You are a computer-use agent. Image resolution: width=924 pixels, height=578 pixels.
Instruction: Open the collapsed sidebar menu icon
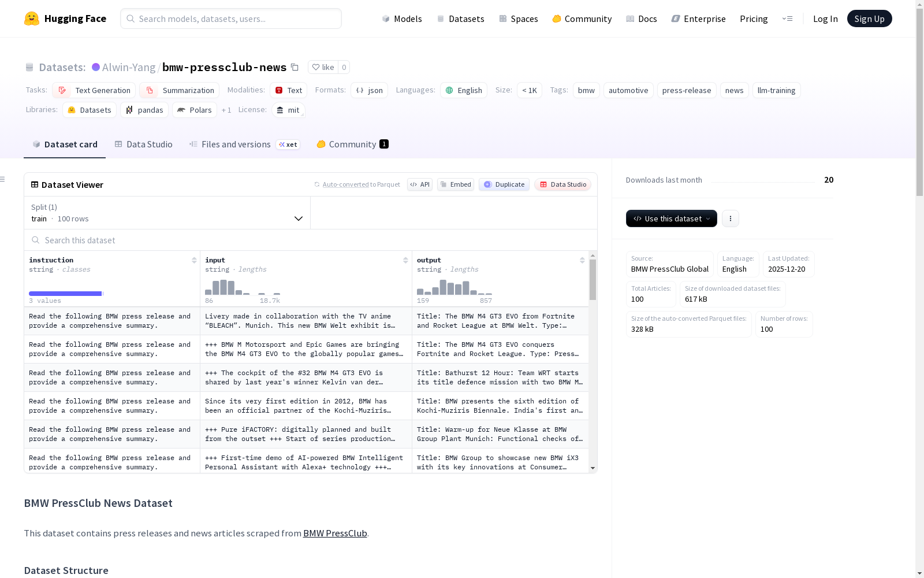click(x=3, y=179)
